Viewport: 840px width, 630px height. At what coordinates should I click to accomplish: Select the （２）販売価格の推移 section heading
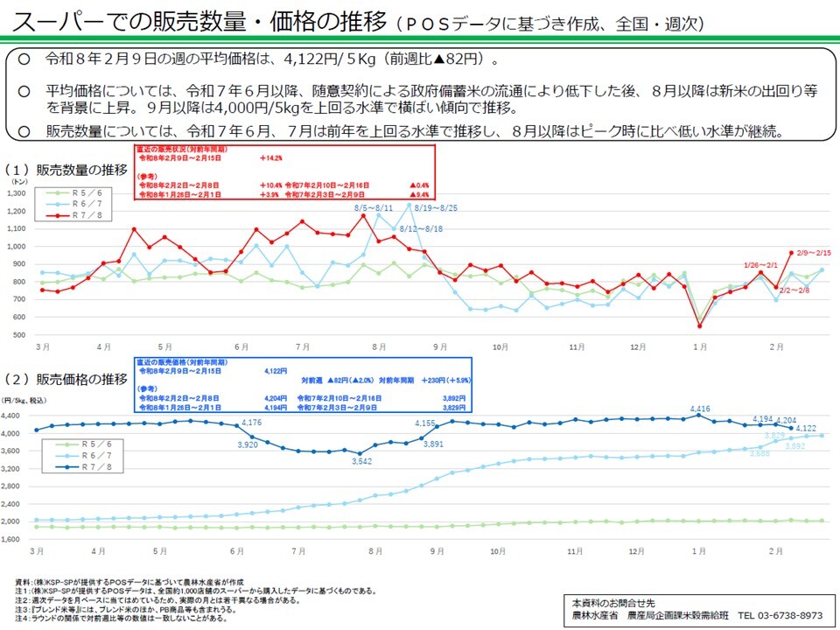pyautogui.click(x=66, y=379)
